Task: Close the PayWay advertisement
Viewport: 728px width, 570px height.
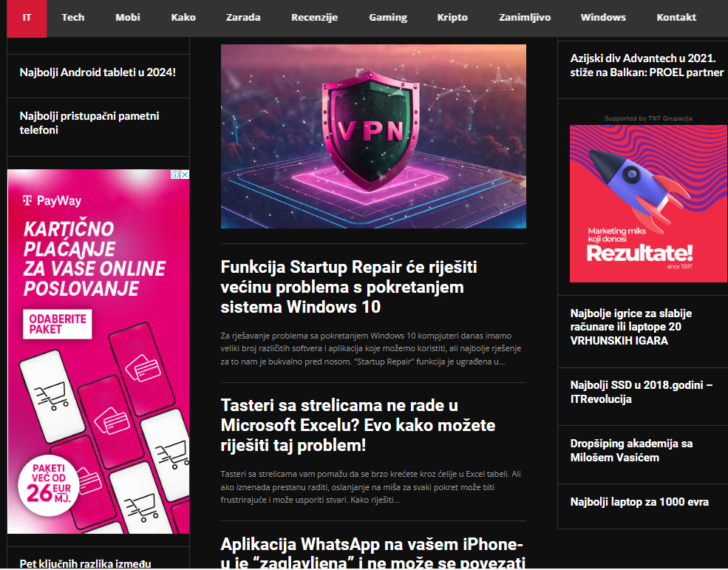Action: click(x=185, y=175)
